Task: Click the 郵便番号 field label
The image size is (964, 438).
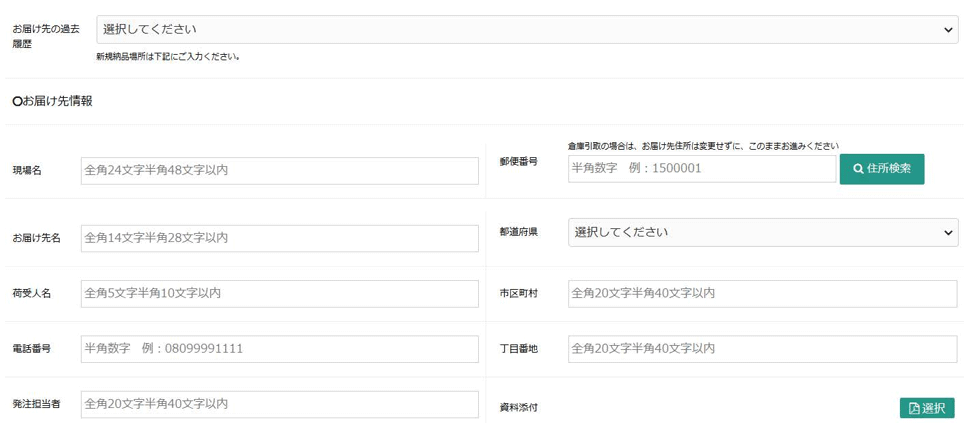Action: pos(518,162)
